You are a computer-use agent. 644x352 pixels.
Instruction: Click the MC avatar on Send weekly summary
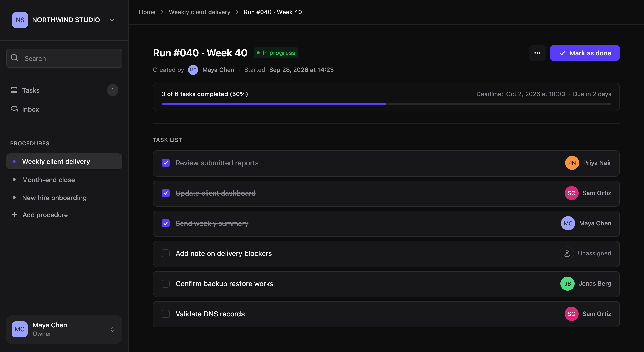pos(568,223)
